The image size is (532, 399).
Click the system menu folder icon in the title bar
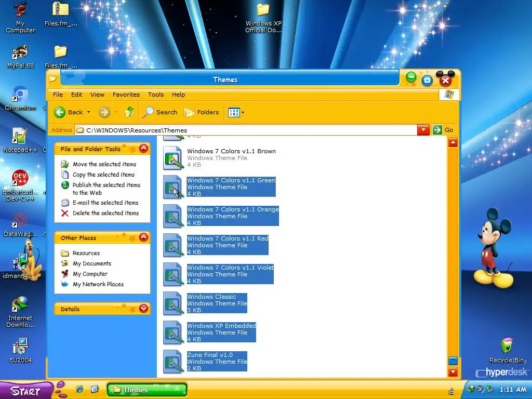[x=52, y=79]
